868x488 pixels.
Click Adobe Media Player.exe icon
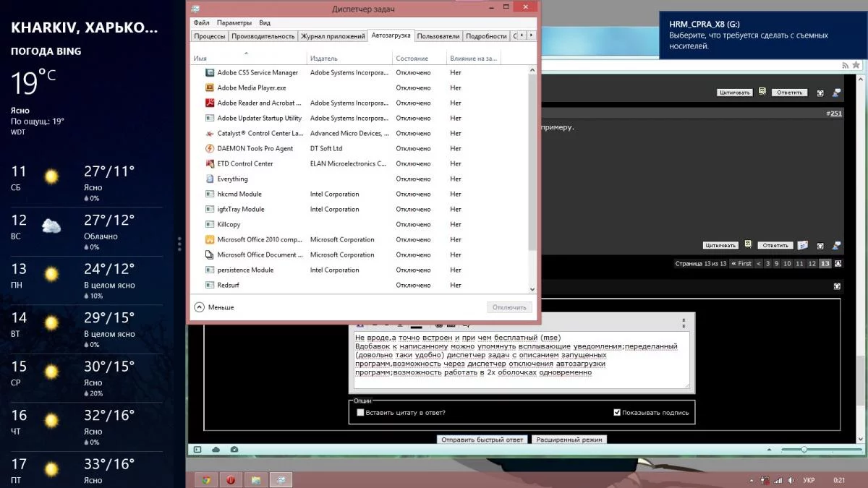(210, 87)
